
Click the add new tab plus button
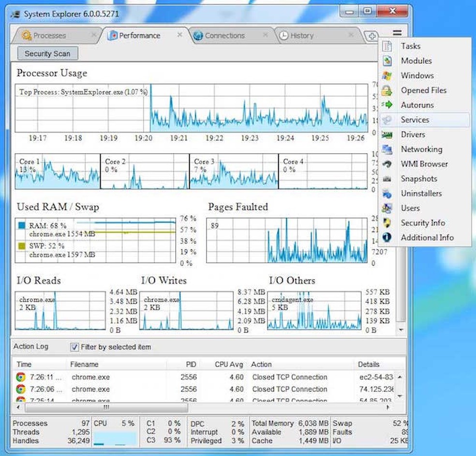point(372,36)
